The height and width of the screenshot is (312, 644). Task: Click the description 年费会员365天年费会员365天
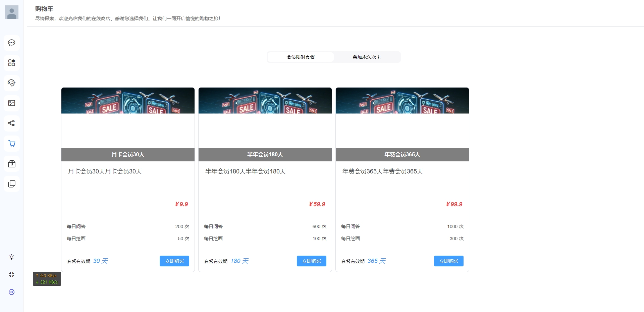pyautogui.click(x=383, y=171)
